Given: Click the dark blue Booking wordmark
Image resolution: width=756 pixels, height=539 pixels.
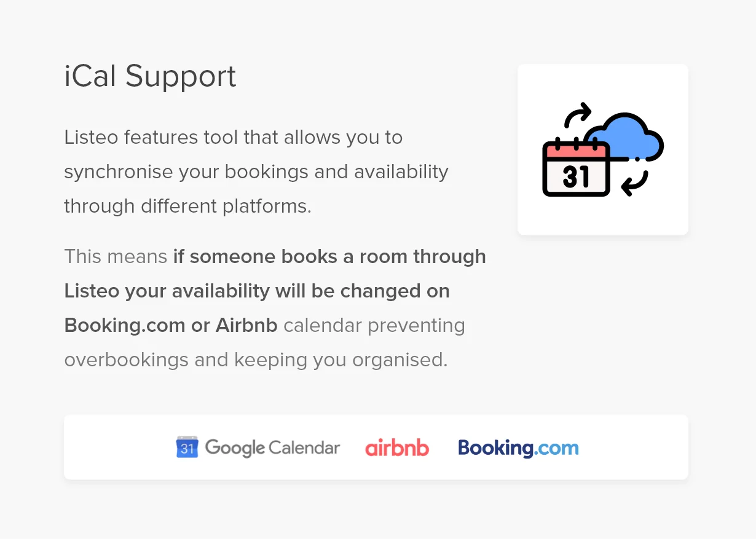Looking at the screenshot, I should [x=495, y=447].
